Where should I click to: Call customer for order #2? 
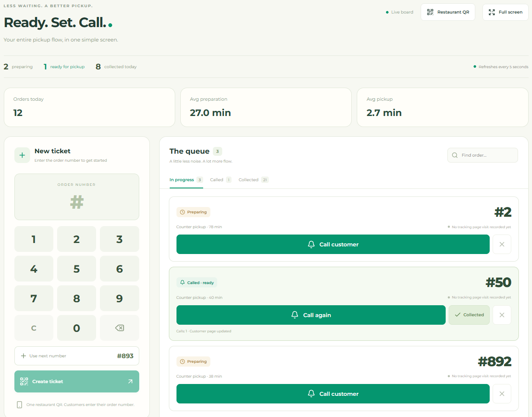pyautogui.click(x=333, y=244)
